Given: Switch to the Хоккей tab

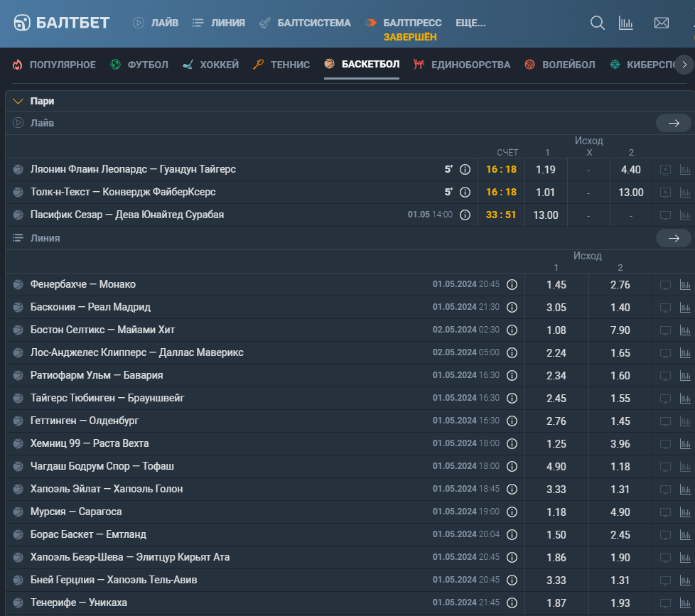Looking at the screenshot, I should [210, 65].
